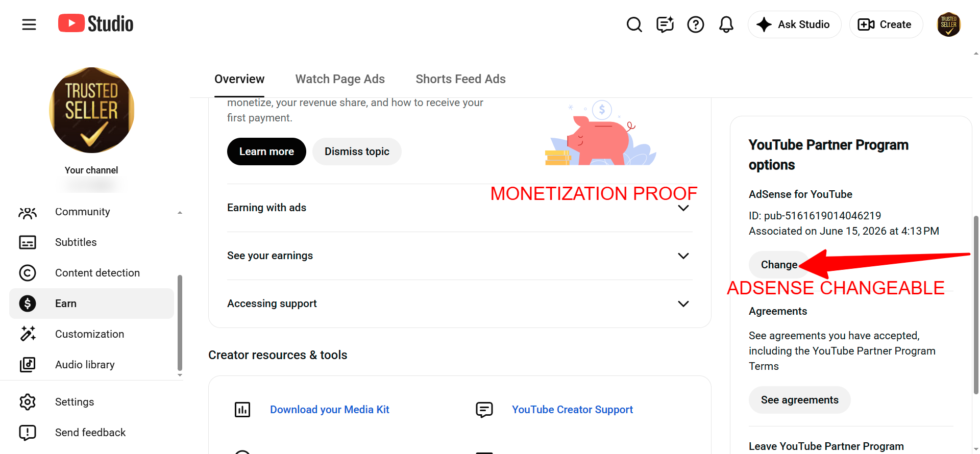Click the sidebar scrollbar thumb

(180, 322)
